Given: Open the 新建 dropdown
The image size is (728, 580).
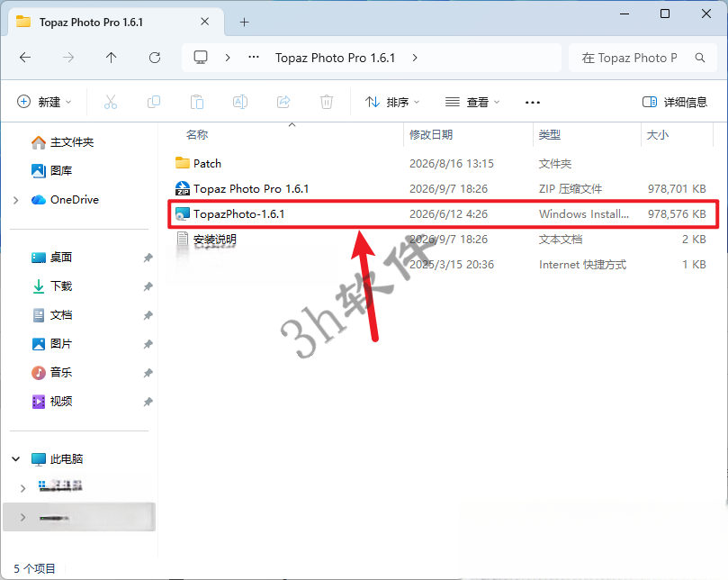Looking at the screenshot, I should coord(44,102).
